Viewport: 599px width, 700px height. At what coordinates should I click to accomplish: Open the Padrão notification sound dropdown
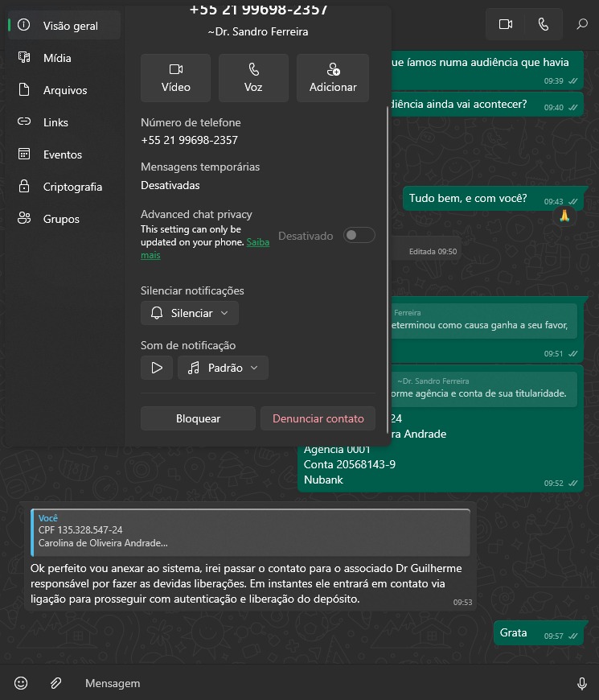coord(223,368)
